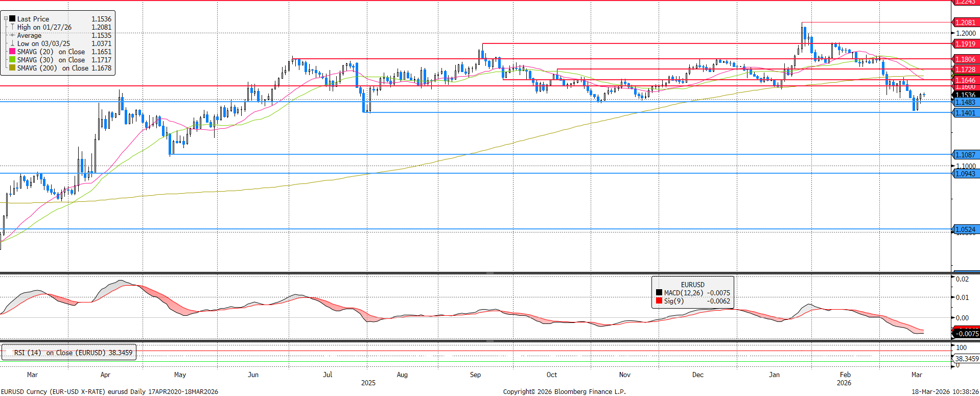Click the EURUSD title in MACD legend
Image resolution: width=980 pixels, height=396 pixels.
tap(692, 285)
